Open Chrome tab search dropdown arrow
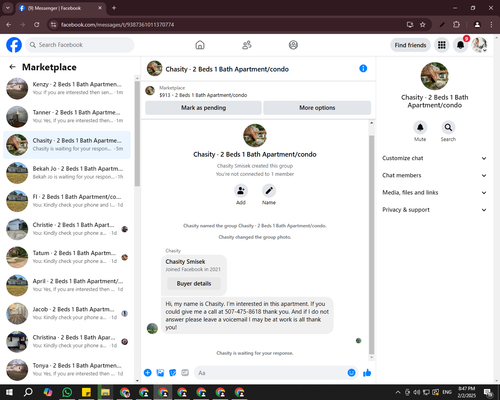 click(x=7, y=8)
